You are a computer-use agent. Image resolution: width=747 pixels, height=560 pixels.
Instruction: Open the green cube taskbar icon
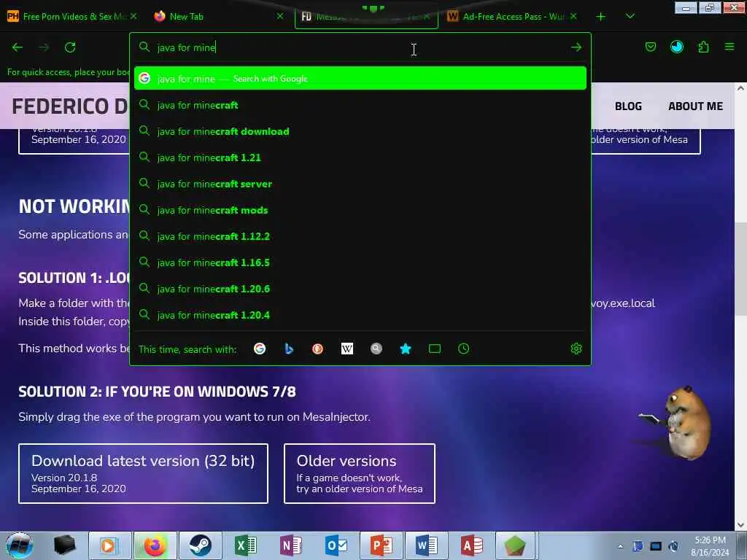pos(516,545)
